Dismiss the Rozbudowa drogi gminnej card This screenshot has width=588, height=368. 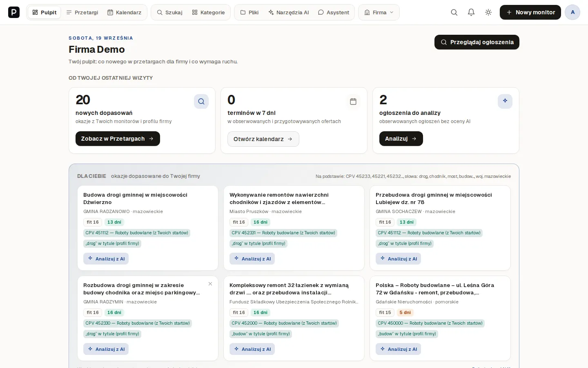tap(210, 284)
